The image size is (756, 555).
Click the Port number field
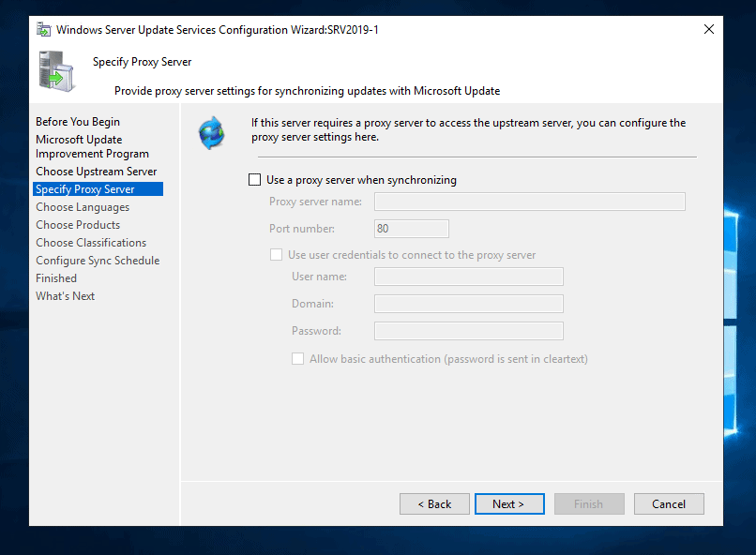tap(411, 228)
